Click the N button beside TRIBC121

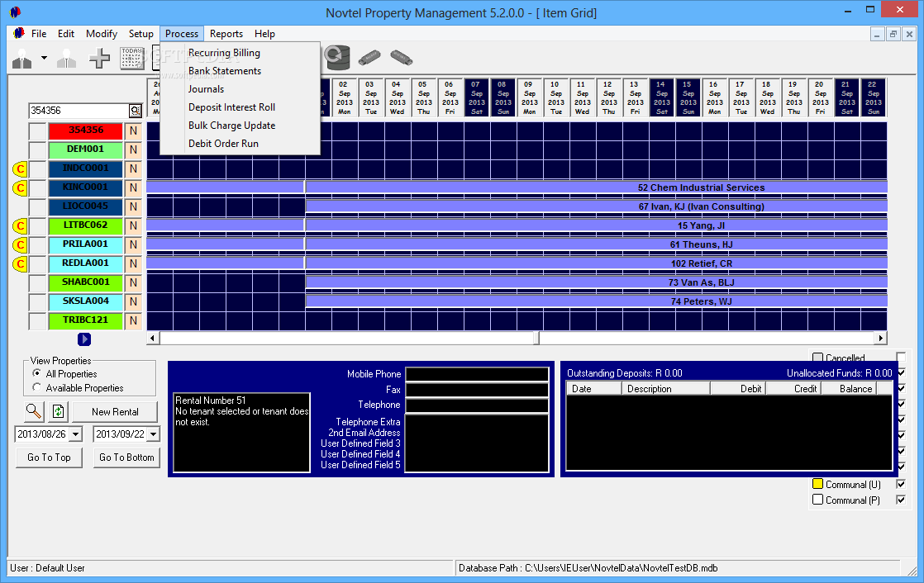tap(133, 320)
